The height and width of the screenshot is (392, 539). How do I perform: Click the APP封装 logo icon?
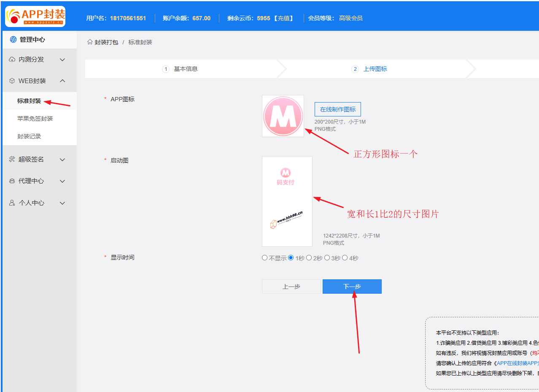35,16
